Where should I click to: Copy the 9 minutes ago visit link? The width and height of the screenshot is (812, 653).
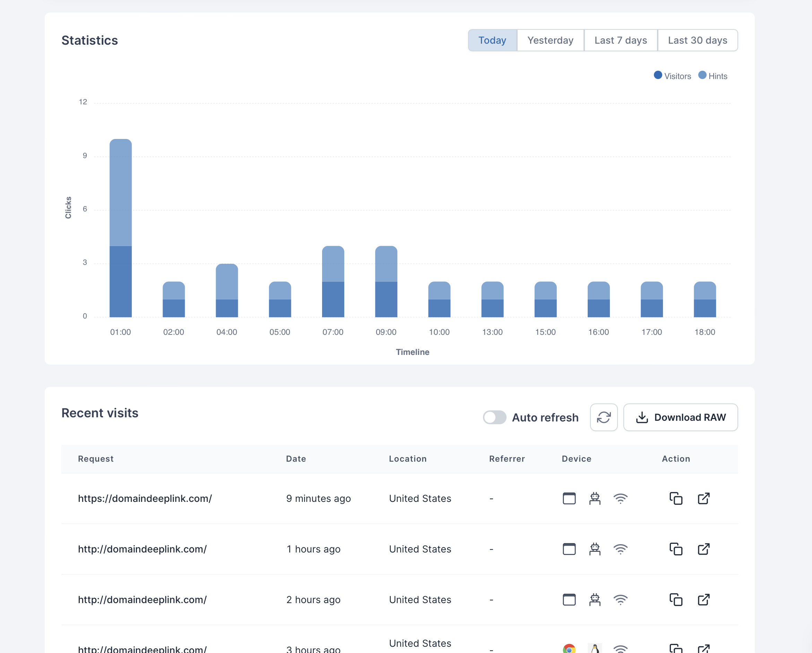tap(676, 498)
